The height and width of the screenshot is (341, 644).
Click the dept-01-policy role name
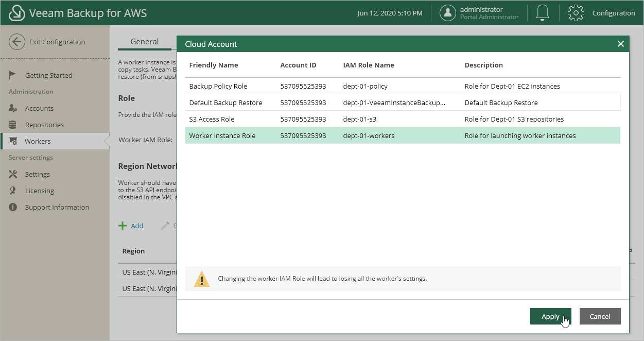click(365, 86)
